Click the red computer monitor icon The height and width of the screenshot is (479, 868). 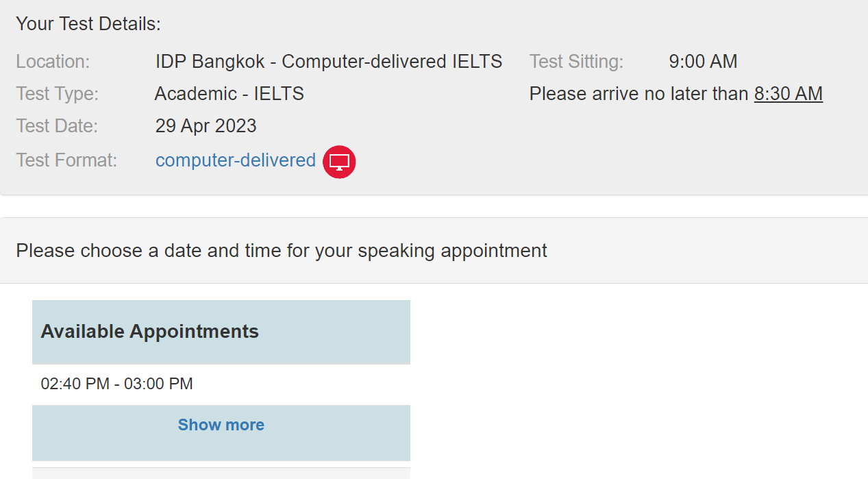(x=339, y=162)
